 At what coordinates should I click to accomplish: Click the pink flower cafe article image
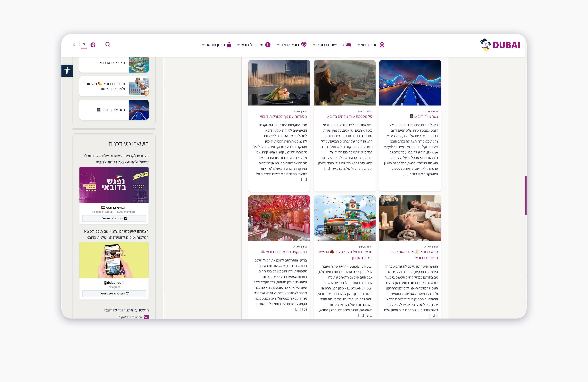tap(279, 218)
